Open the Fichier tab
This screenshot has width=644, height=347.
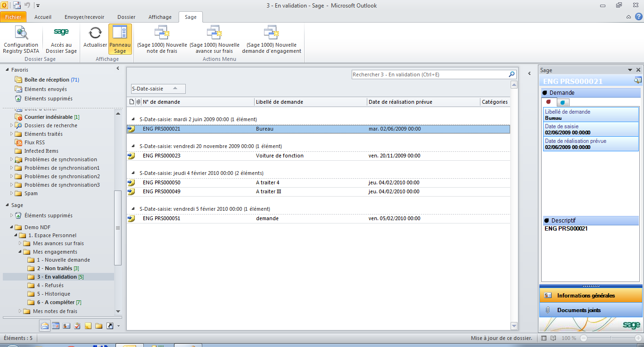(x=14, y=17)
